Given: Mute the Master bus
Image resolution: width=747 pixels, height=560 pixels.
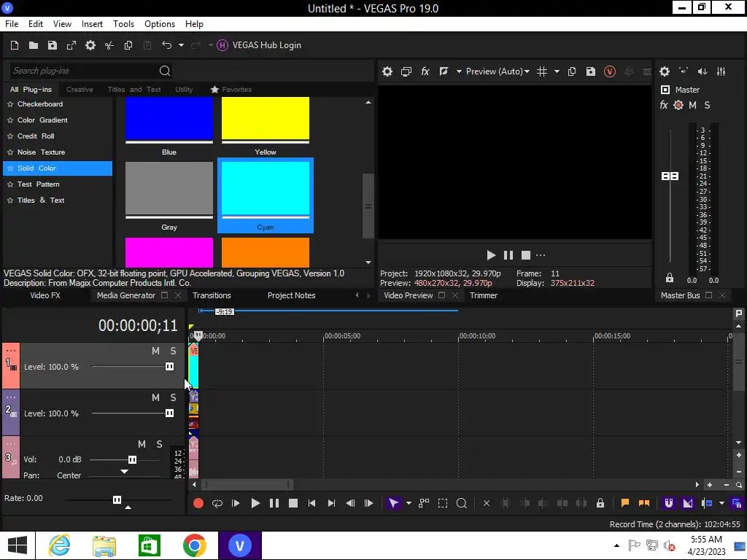Looking at the screenshot, I should point(693,105).
